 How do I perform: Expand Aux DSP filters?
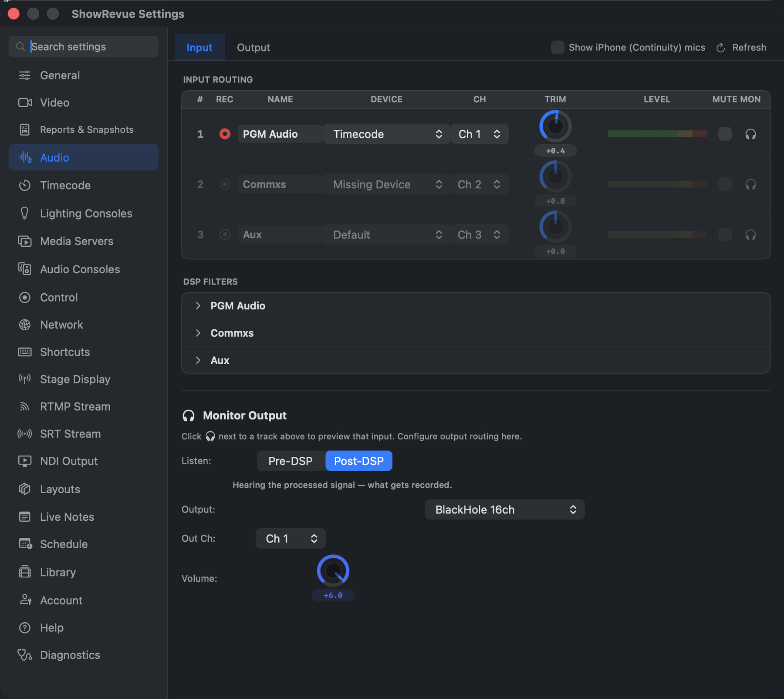click(198, 360)
